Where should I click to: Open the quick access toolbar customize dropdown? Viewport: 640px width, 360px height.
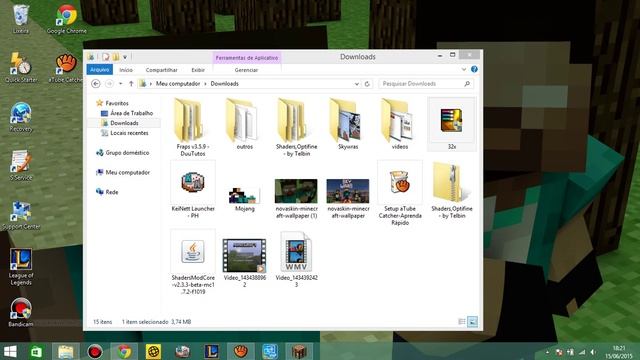pos(125,57)
